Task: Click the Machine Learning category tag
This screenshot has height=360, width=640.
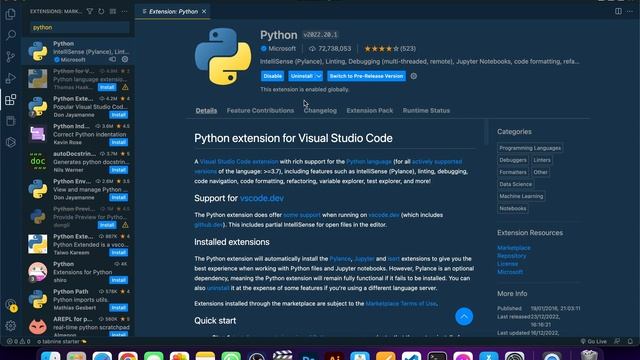Action: point(521,196)
